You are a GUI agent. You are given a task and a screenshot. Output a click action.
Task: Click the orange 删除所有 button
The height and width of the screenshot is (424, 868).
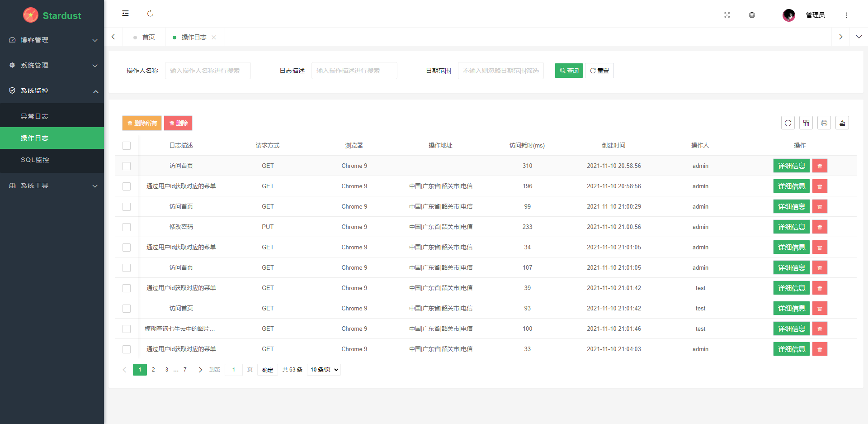[142, 123]
